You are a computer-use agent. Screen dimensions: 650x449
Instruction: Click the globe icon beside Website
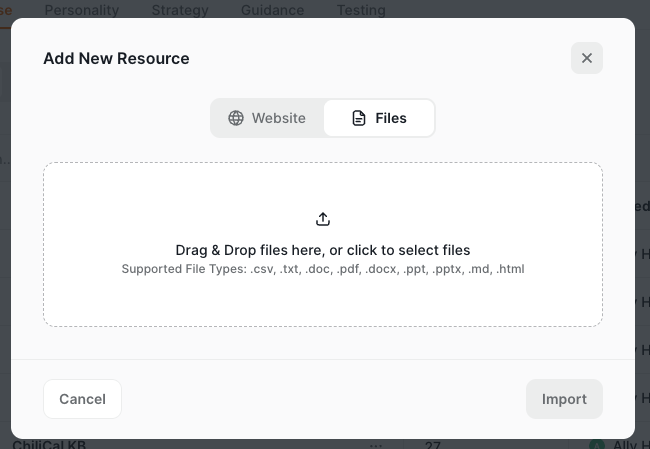[236, 118]
